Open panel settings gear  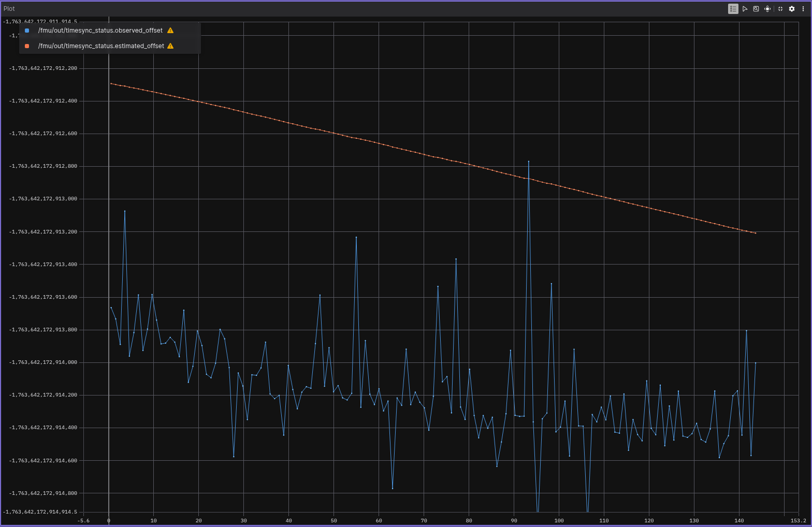coord(792,9)
